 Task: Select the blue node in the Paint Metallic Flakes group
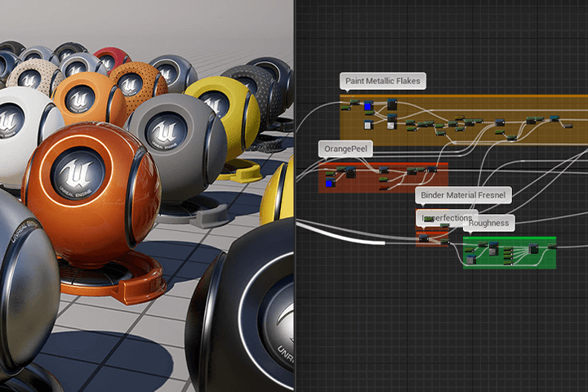[x=368, y=106]
